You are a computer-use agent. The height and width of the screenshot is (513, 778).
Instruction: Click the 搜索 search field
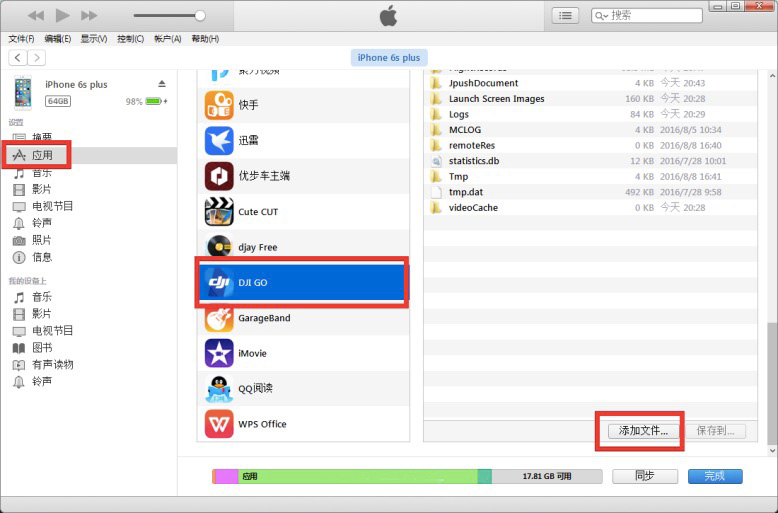tap(647, 15)
